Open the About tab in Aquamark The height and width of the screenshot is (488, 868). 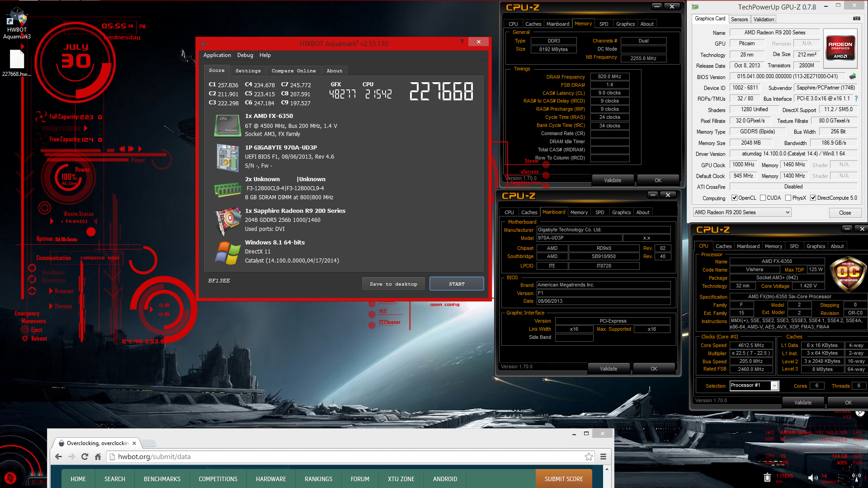pos(335,70)
